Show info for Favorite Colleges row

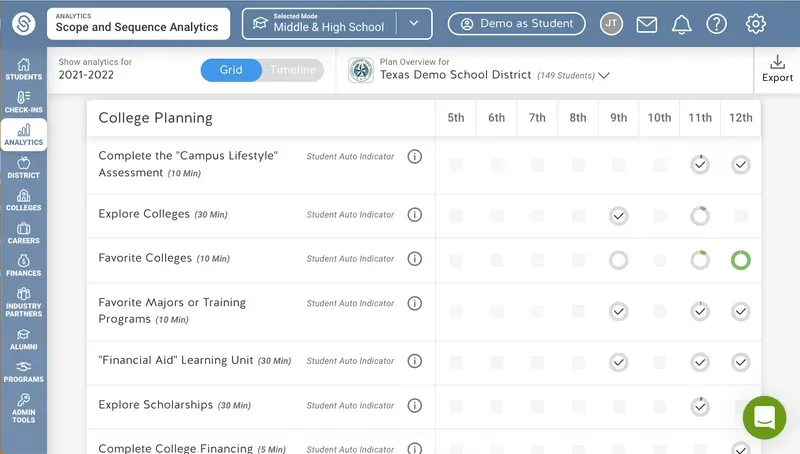(414, 259)
